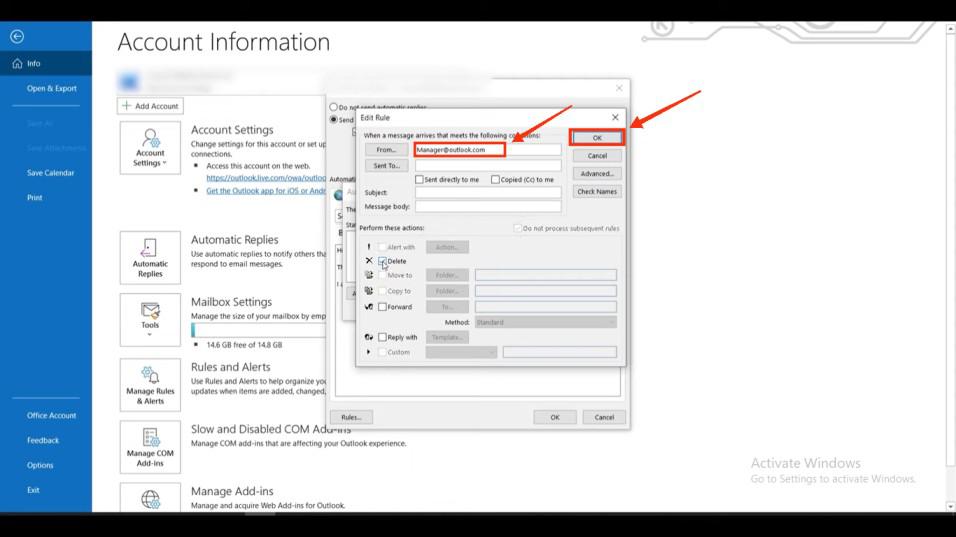956x537 pixels.
Task: Close the Edit Rule dialog
Action: click(x=615, y=118)
